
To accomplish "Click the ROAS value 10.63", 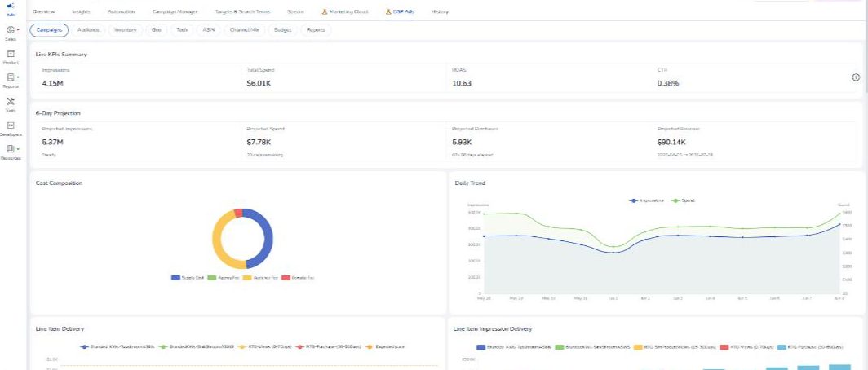I will point(462,83).
